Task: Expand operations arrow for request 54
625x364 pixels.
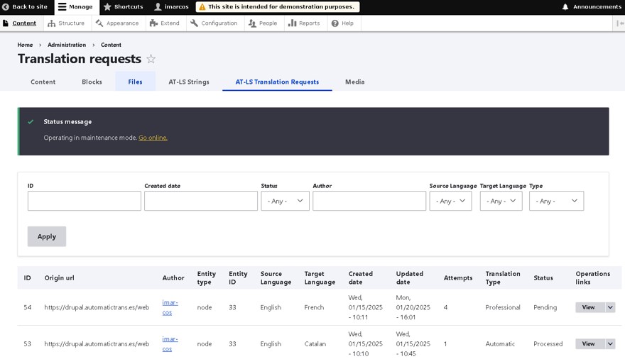Action: [x=610, y=307]
